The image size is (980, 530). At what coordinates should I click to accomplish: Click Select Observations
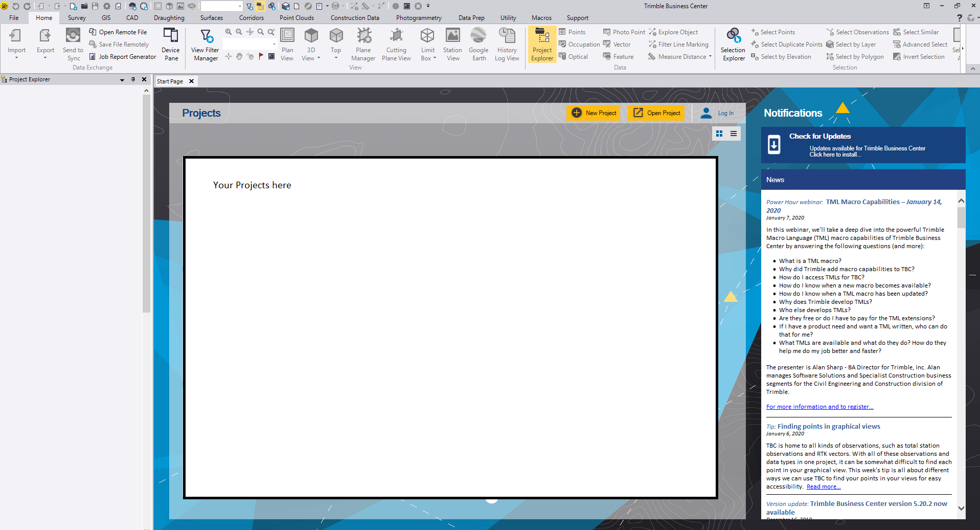click(857, 32)
